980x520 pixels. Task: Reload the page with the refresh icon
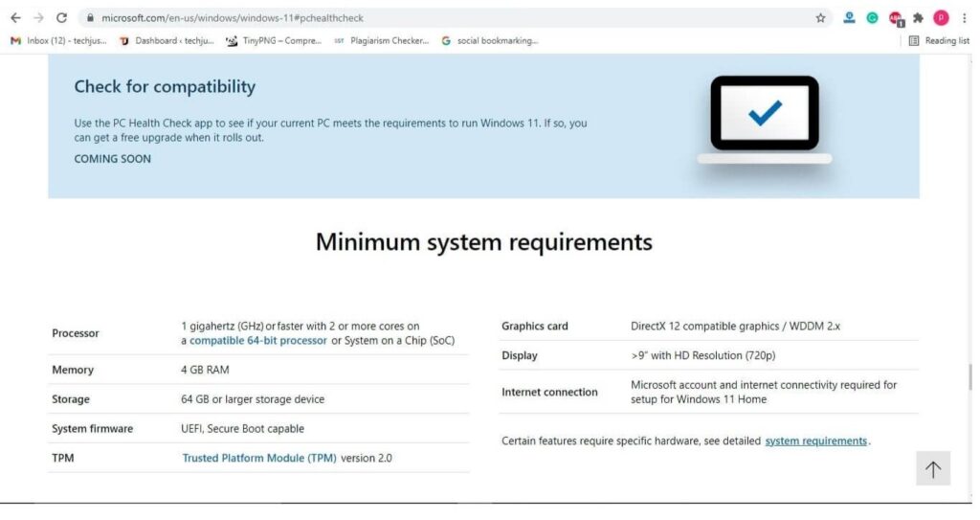(x=62, y=17)
